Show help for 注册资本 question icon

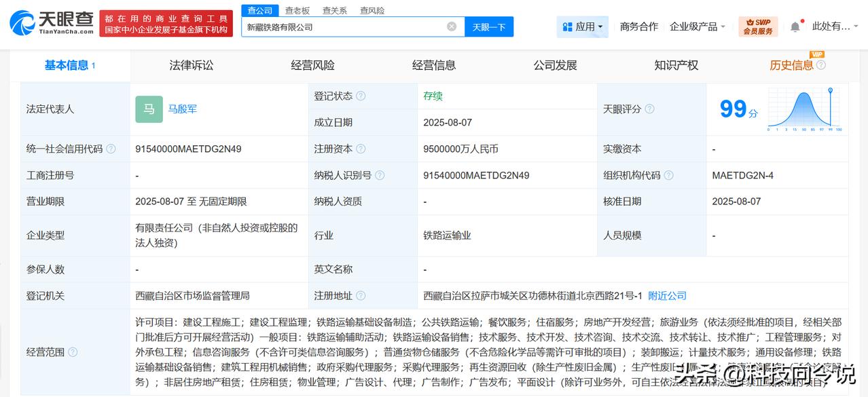(361, 149)
